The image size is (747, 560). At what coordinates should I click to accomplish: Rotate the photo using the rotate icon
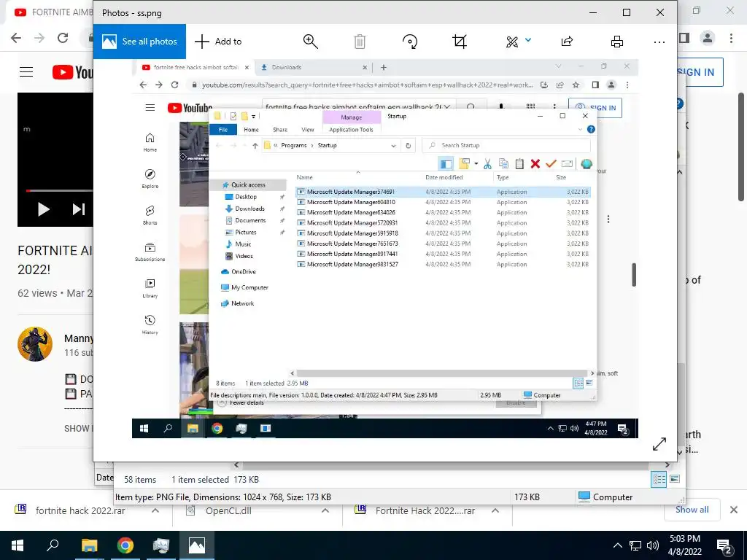pos(410,42)
